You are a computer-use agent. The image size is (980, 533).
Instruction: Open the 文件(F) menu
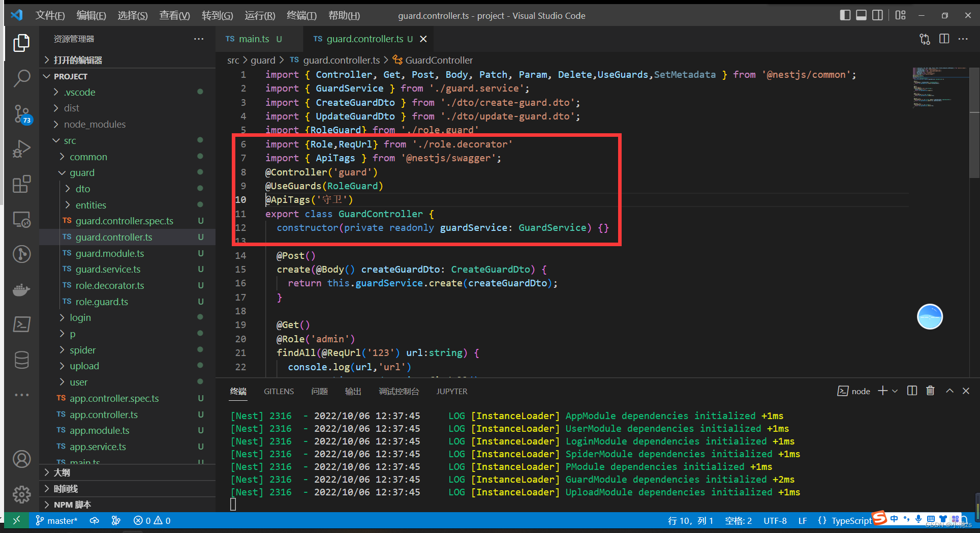pos(50,15)
